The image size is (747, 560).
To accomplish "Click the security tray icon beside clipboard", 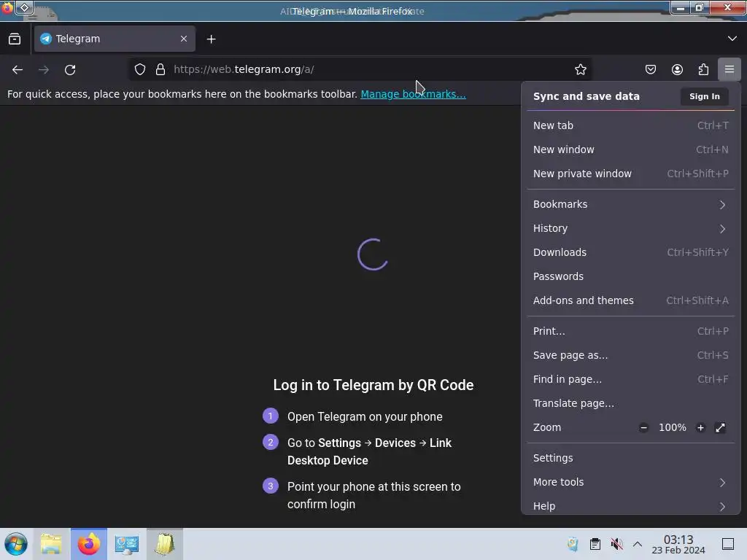I will click(x=573, y=544).
